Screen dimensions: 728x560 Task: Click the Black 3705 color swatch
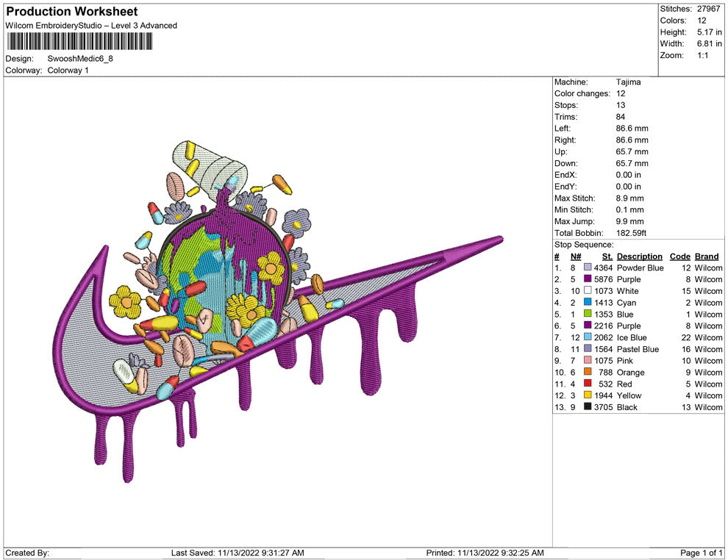(x=588, y=406)
